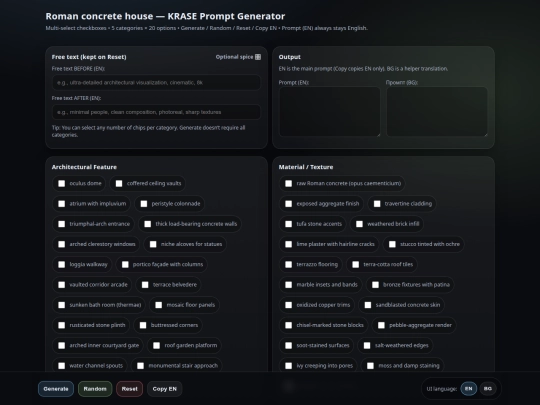Click the Prompt (EN) output textarea
540x405 pixels.
tap(330, 112)
